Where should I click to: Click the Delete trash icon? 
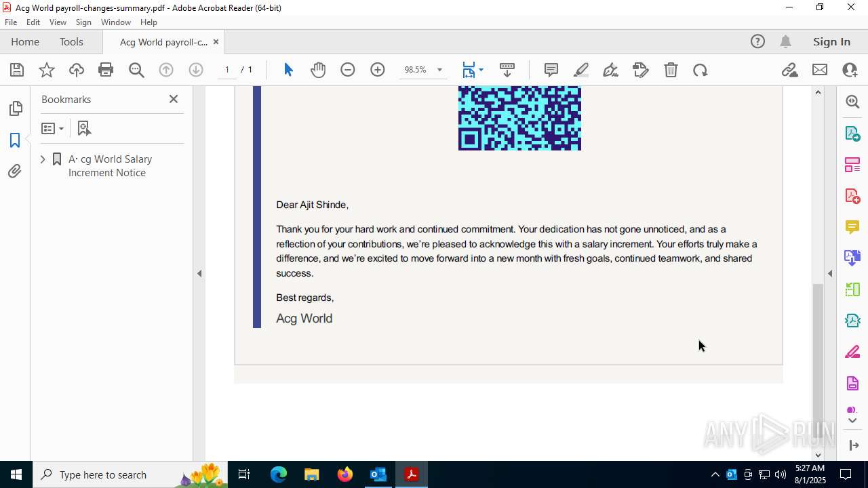click(x=671, y=70)
